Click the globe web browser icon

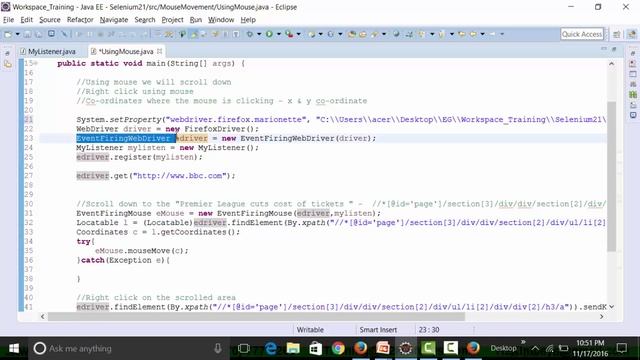(396, 34)
